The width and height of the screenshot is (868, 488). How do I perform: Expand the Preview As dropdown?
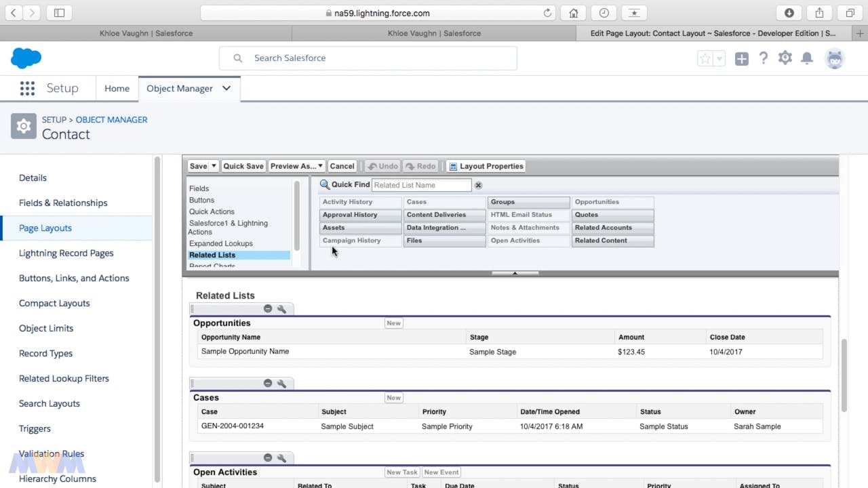coord(320,166)
